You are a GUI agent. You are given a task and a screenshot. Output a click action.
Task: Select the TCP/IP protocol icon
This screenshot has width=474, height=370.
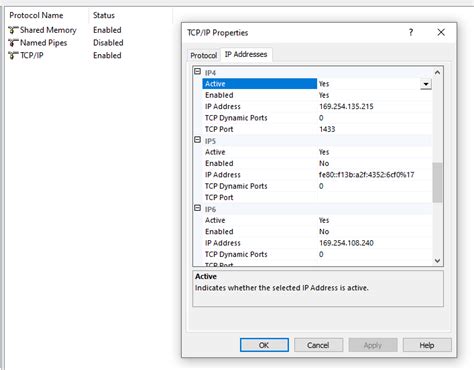click(13, 56)
